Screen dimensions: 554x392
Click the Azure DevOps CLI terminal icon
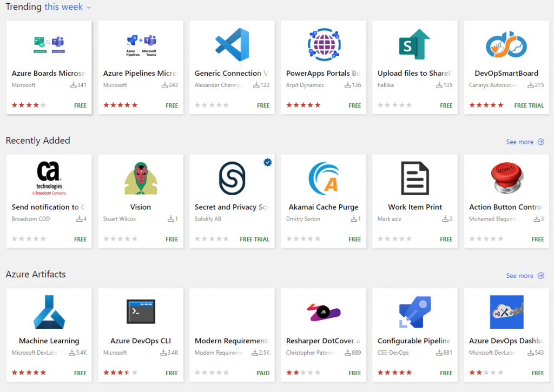pos(141,311)
